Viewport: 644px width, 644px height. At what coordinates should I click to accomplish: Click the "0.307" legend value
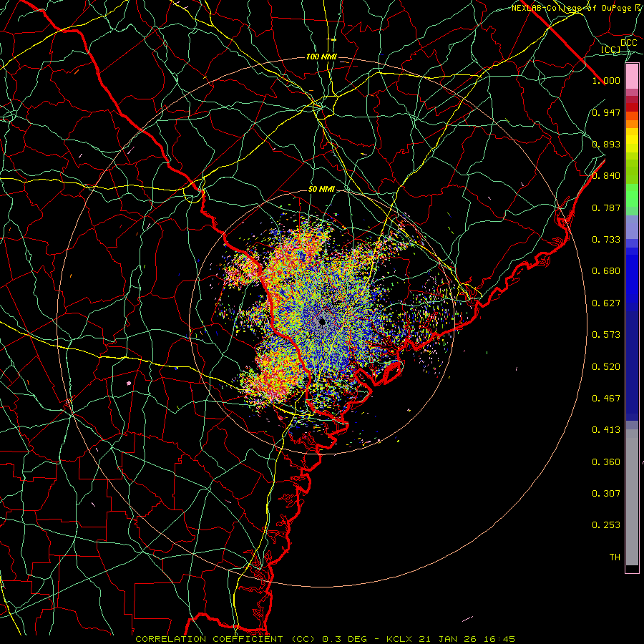pyautogui.click(x=606, y=494)
